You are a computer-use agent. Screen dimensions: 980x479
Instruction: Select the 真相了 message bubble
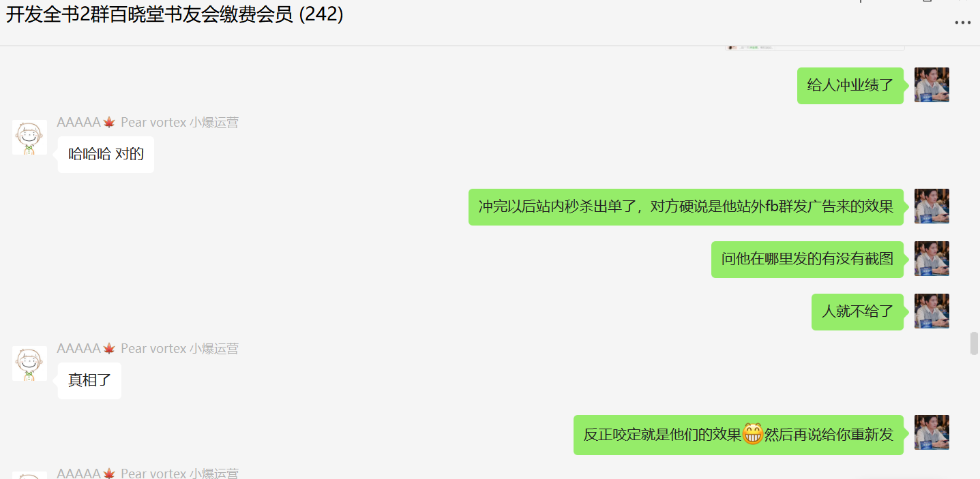click(x=89, y=381)
